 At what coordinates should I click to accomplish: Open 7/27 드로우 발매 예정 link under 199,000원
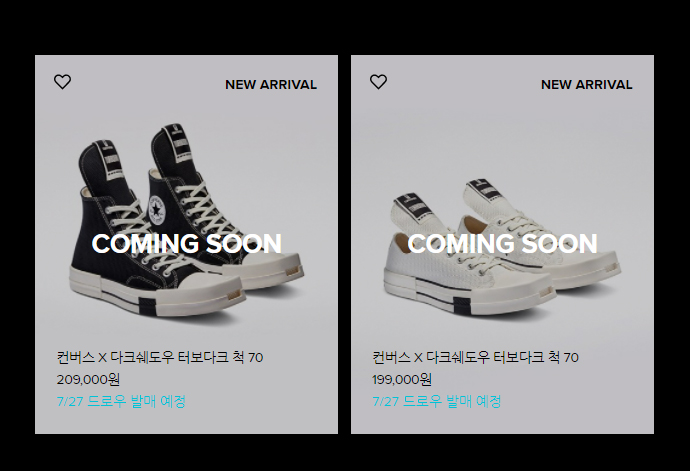point(437,401)
